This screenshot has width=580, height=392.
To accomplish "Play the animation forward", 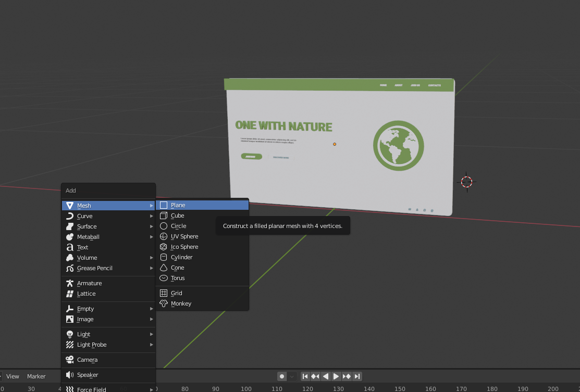I will [336, 376].
